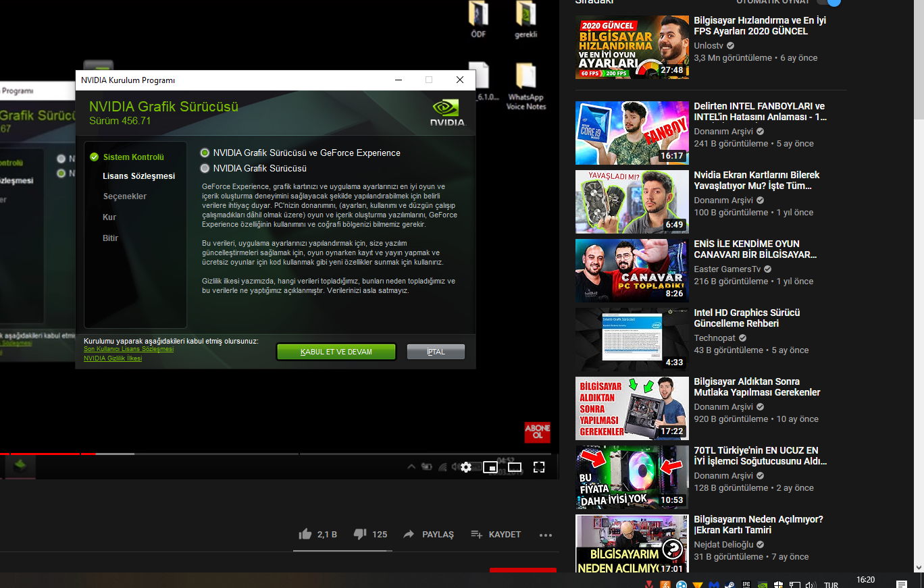Image resolution: width=924 pixels, height=588 pixels.
Task: Enter fullscreen using the player's fullscreen icon
Action: 539,466
